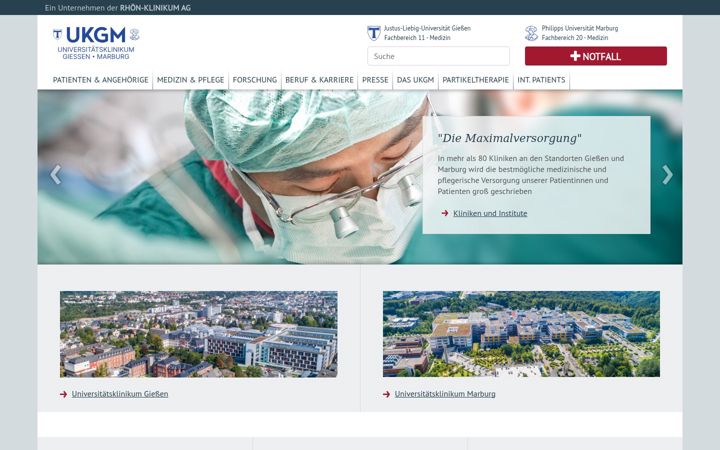The image size is (720, 450).
Task: Open the Universitätsklinikum Gießen link
Action: [x=120, y=394]
